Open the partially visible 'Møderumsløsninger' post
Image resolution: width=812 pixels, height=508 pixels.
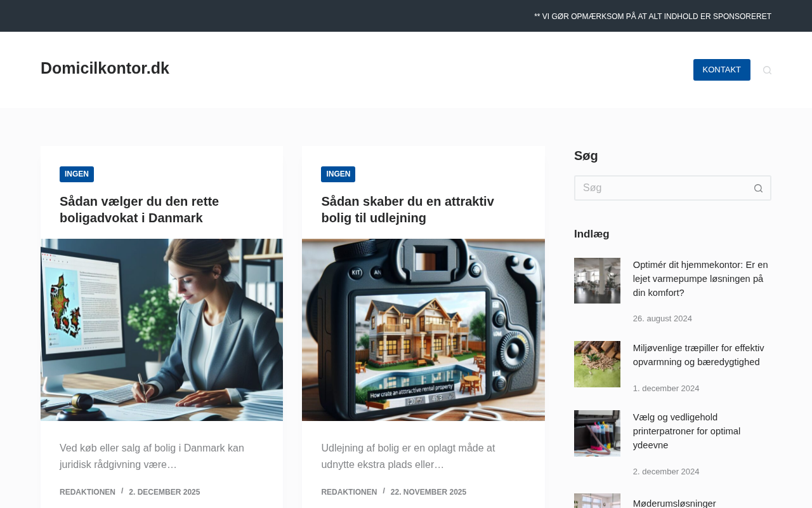(674, 503)
